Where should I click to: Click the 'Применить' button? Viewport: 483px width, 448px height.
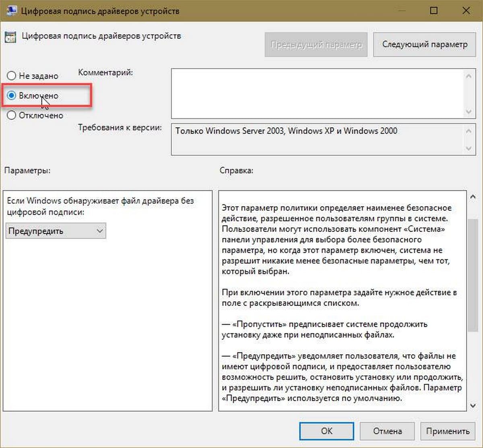[x=448, y=431]
